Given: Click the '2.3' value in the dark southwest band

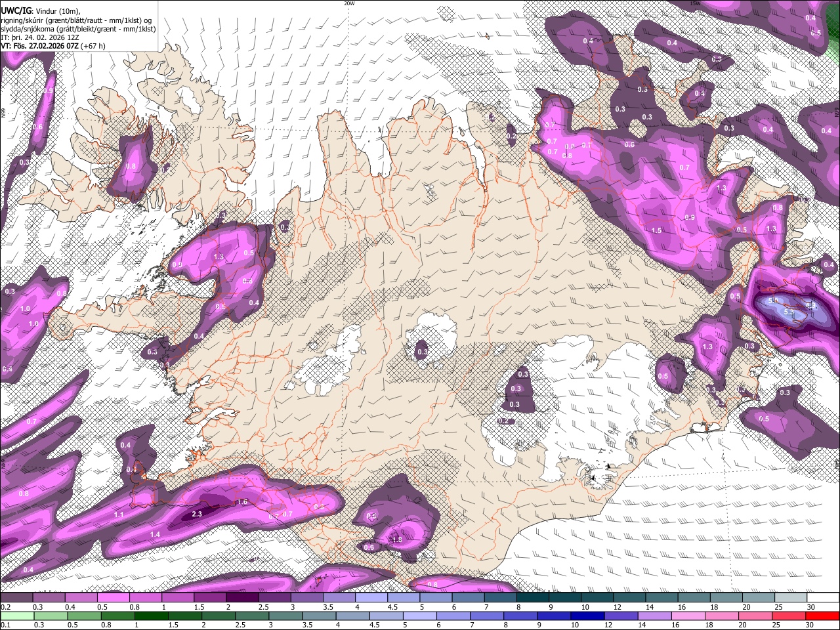Looking at the screenshot, I should (x=197, y=514).
